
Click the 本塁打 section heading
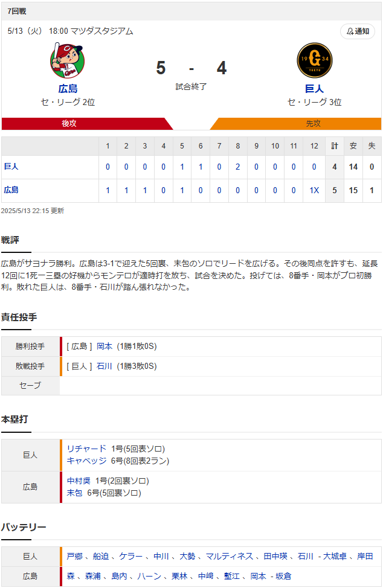click(x=14, y=419)
